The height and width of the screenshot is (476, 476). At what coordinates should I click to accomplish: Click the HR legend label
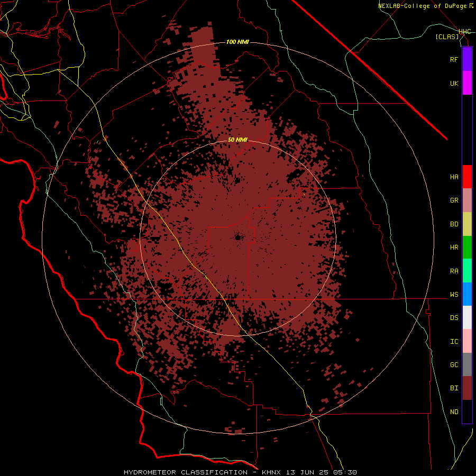tap(454, 248)
